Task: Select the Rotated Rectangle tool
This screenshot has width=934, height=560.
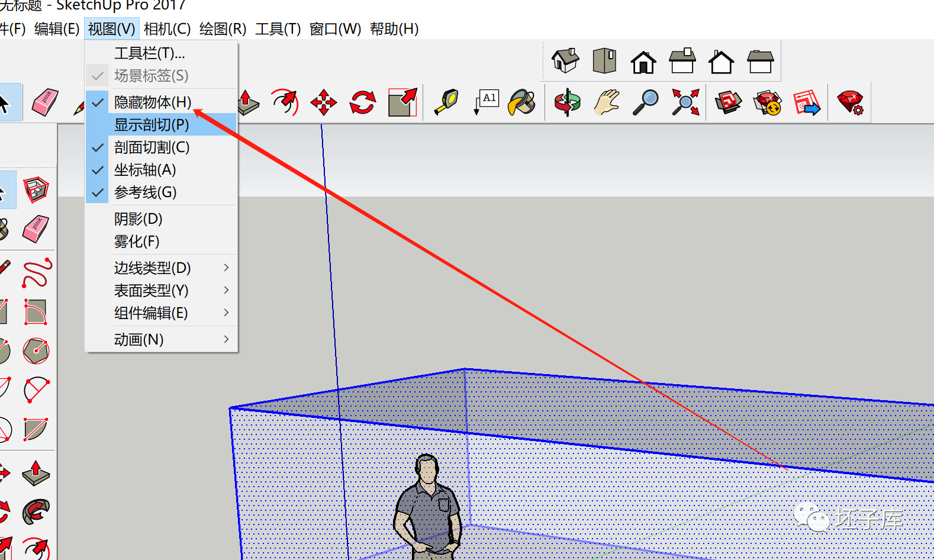Action: click(36, 312)
